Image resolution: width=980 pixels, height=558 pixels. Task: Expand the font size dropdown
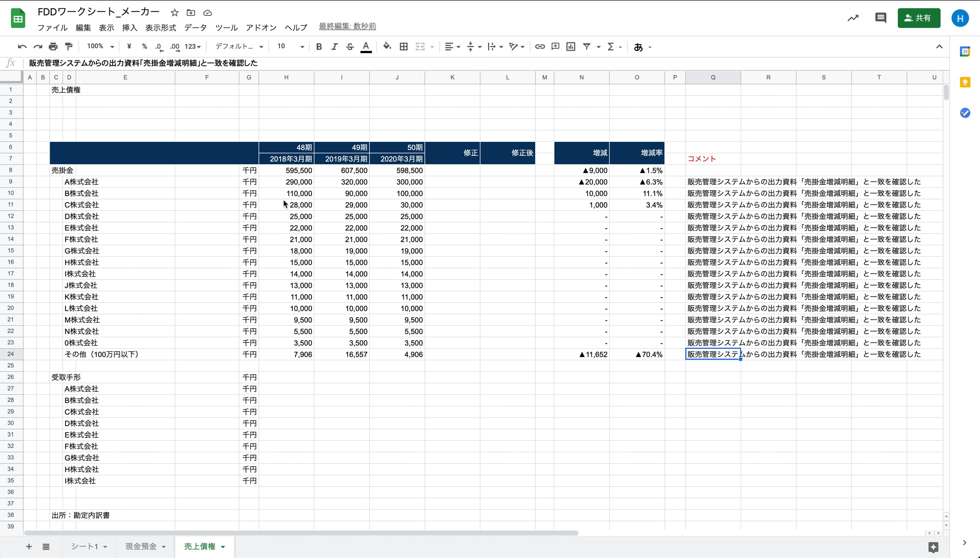click(302, 47)
